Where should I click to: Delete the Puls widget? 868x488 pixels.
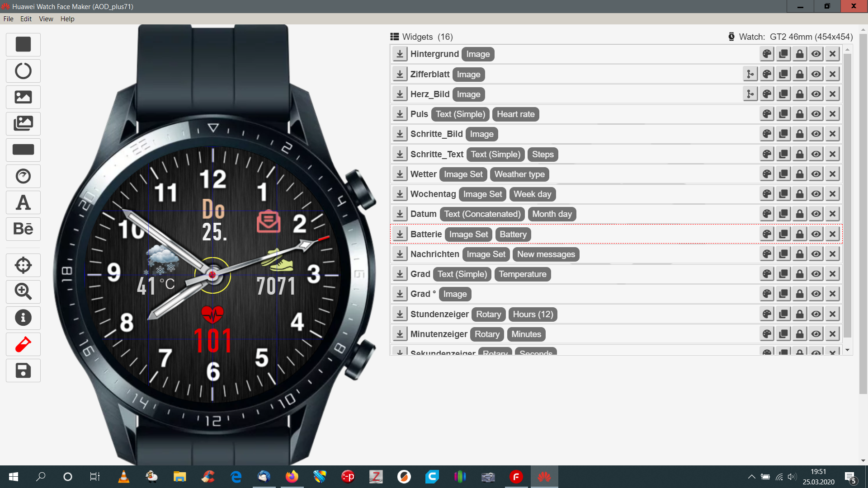(832, 114)
